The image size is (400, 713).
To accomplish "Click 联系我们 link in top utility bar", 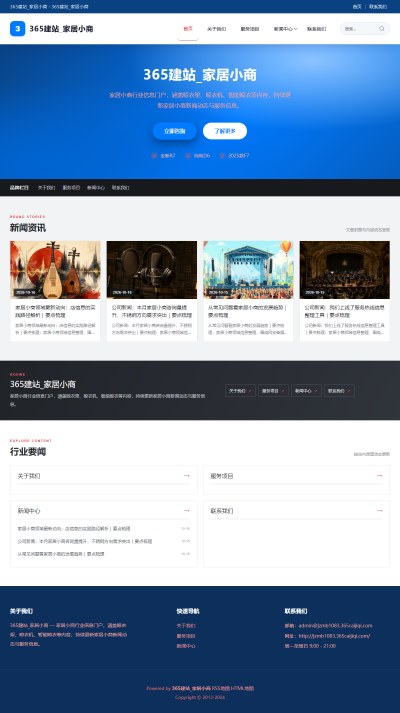I will coord(378,7).
